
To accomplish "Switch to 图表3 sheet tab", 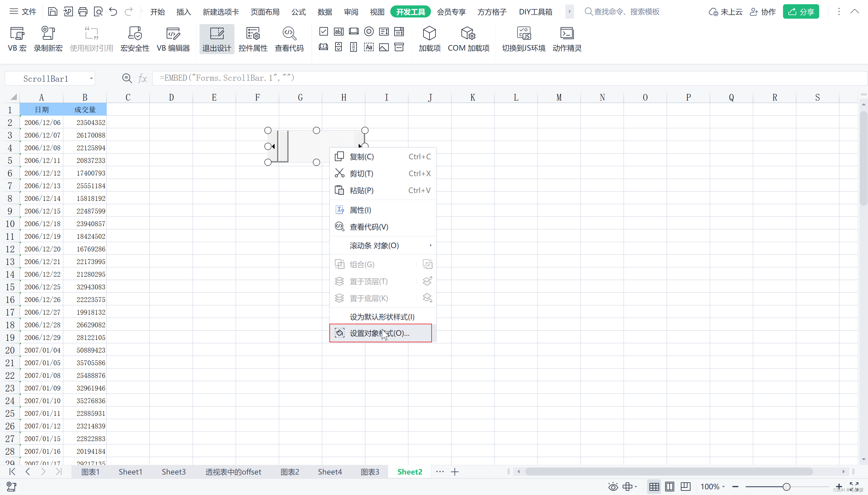I will click(370, 472).
